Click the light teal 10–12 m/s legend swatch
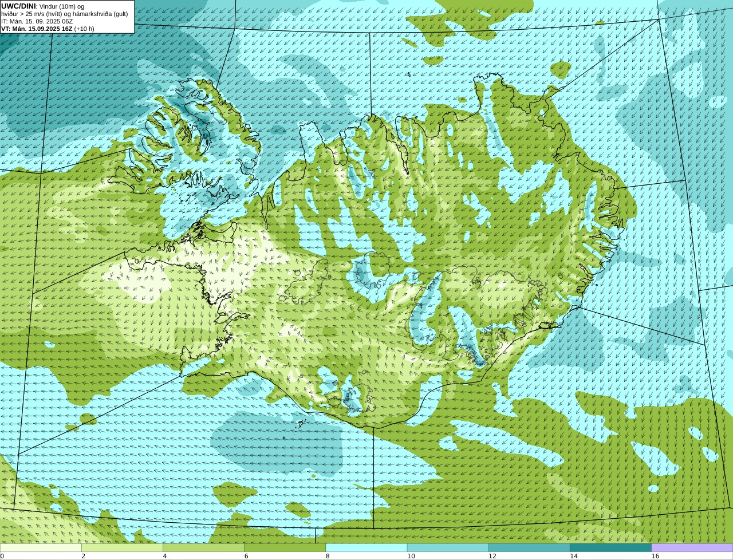 448,547
